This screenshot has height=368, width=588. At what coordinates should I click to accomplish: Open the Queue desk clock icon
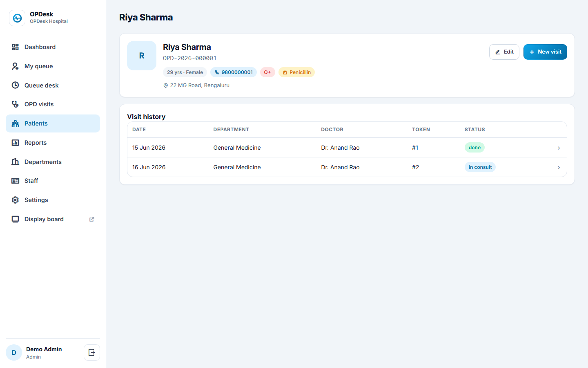[x=15, y=85]
